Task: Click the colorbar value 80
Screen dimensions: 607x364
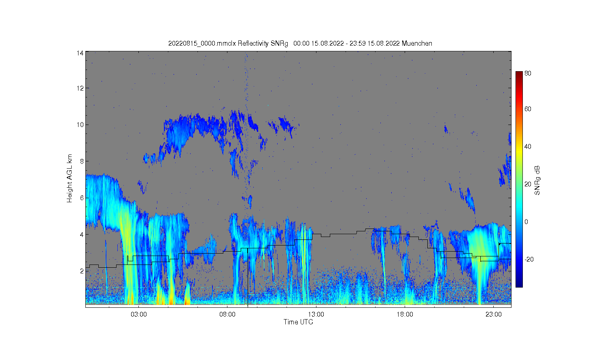Action: pos(528,74)
